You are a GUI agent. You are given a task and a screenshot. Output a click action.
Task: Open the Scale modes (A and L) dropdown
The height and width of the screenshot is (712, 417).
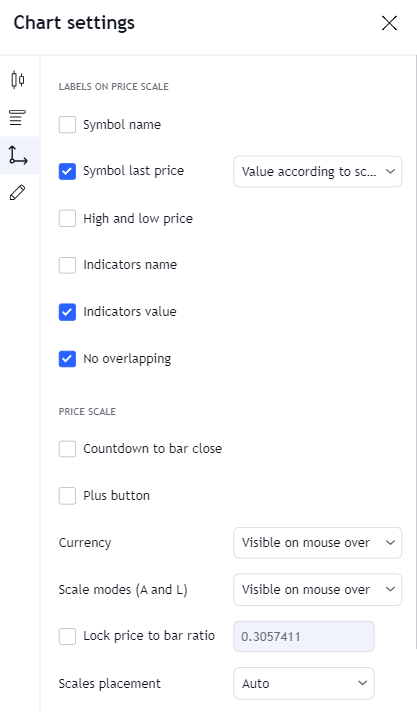318,589
